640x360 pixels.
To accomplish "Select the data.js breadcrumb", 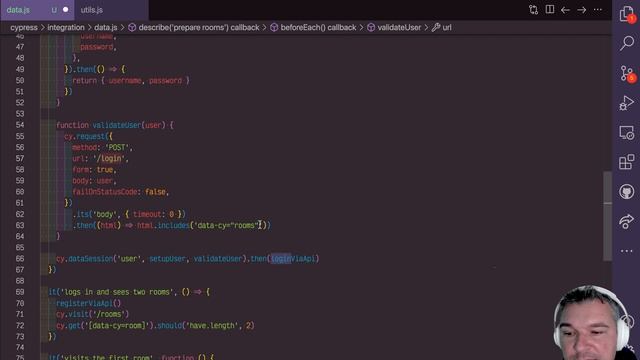I will (106, 27).
